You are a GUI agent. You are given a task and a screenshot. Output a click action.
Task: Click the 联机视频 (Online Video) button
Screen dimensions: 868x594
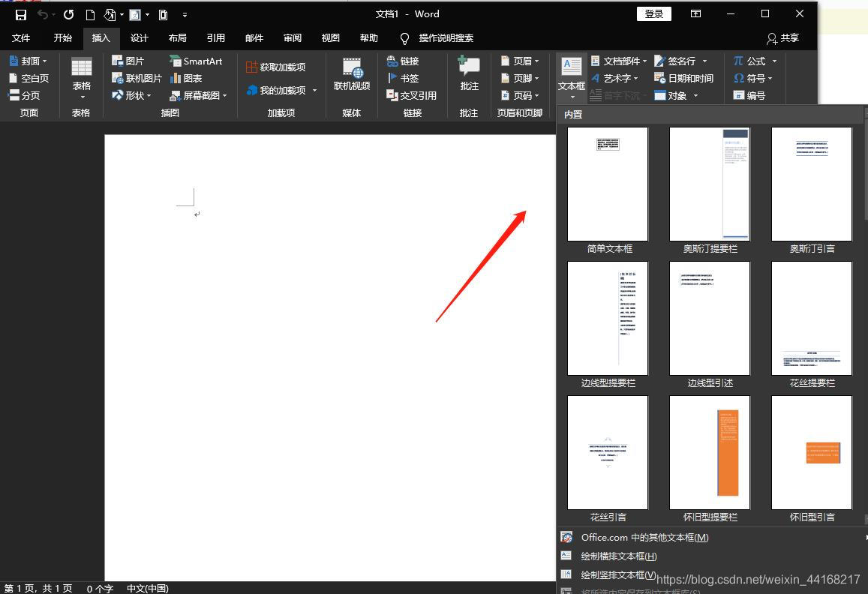[x=352, y=75]
